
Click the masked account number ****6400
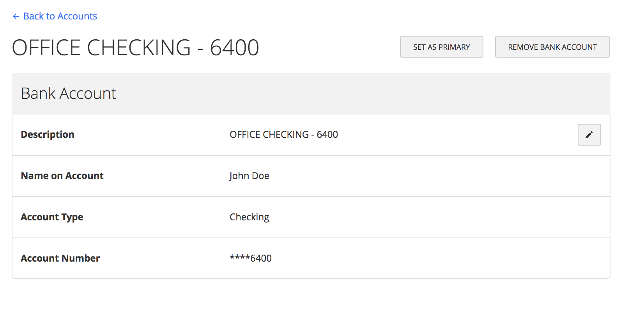click(251, 258)
